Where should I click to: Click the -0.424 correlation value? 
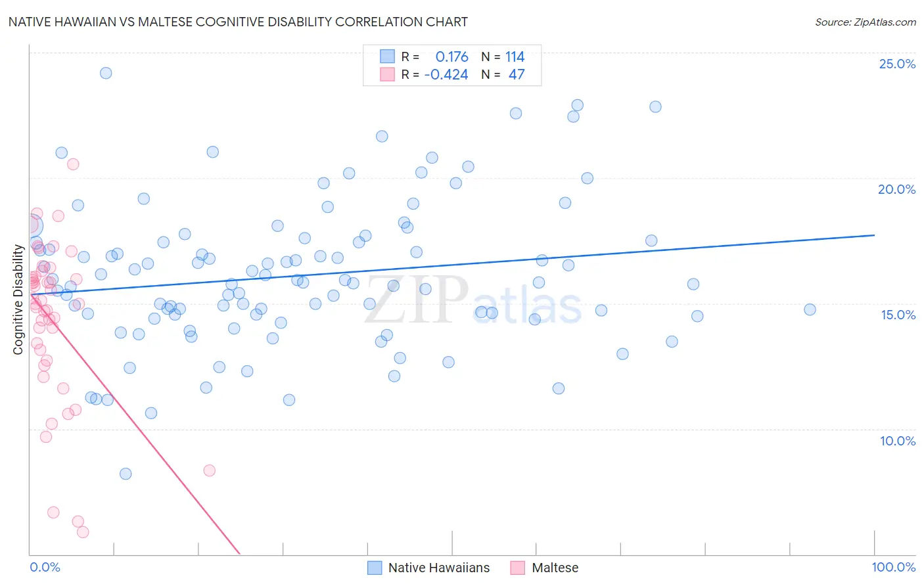(x=446, y=74)
